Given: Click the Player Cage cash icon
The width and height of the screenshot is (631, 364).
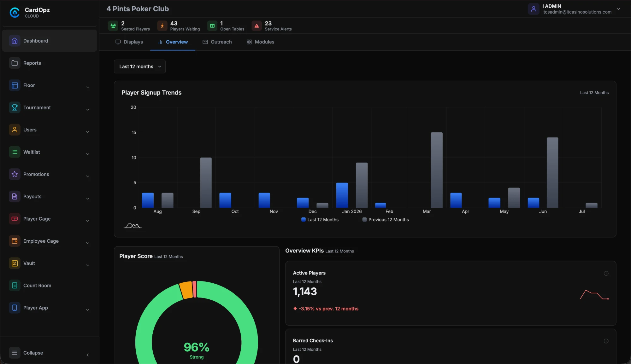Looking at the screenshot, I should coord(15,219).
